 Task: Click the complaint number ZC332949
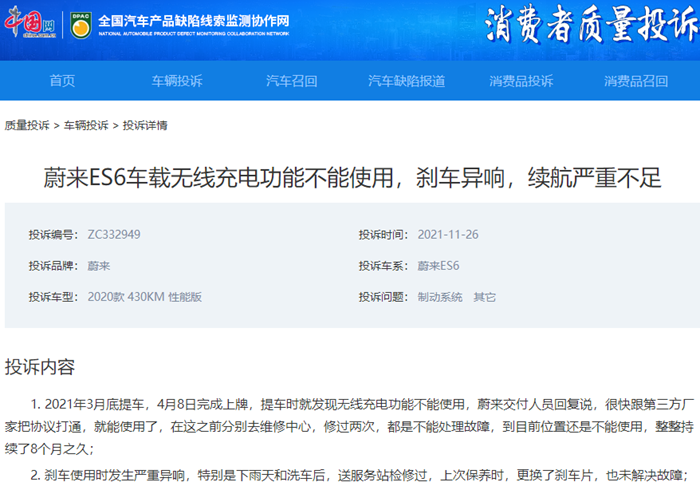pos(114,235)
